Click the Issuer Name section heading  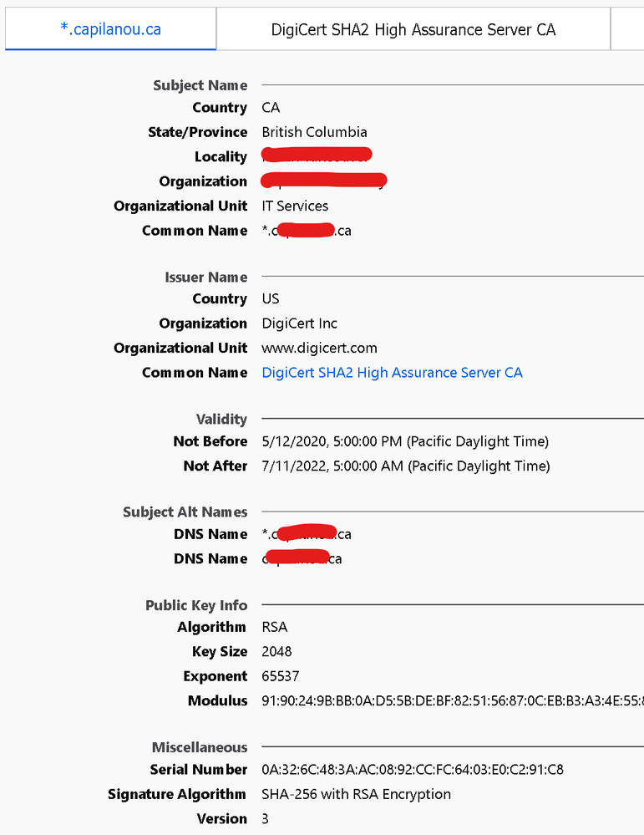(206, 277)
